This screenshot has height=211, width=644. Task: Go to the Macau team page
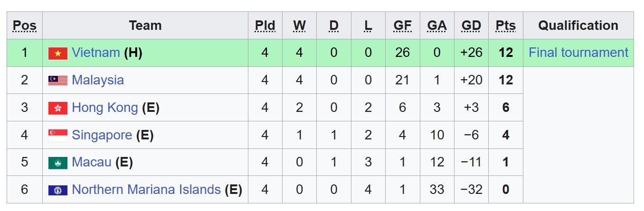[91, 162]
